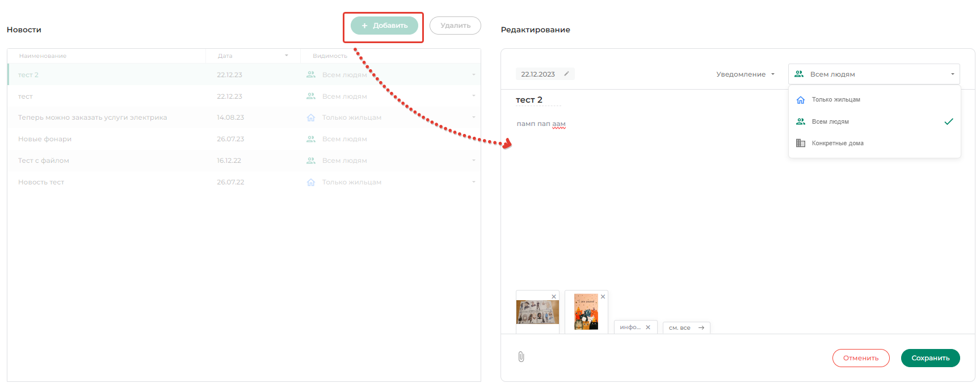The image size is (980, 387).
Task: Expand visibility dropdown arrow in 'Новые фонари' row
Action: tap(473, 139)
